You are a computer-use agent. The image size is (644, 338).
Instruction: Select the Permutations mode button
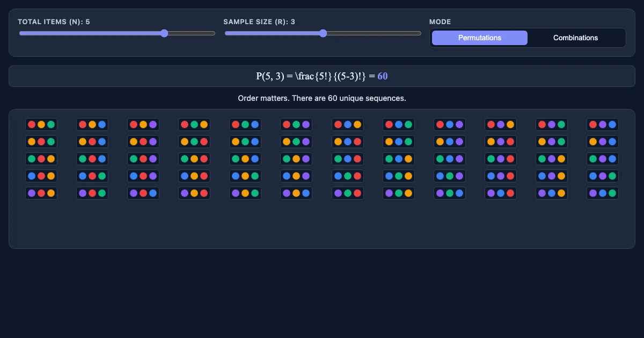pos(480,38)
